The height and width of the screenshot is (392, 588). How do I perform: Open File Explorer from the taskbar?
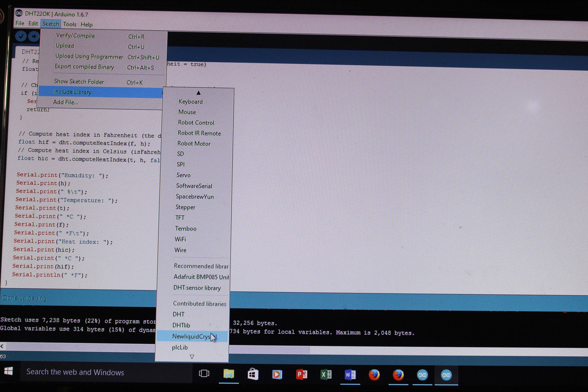[229, 374]
